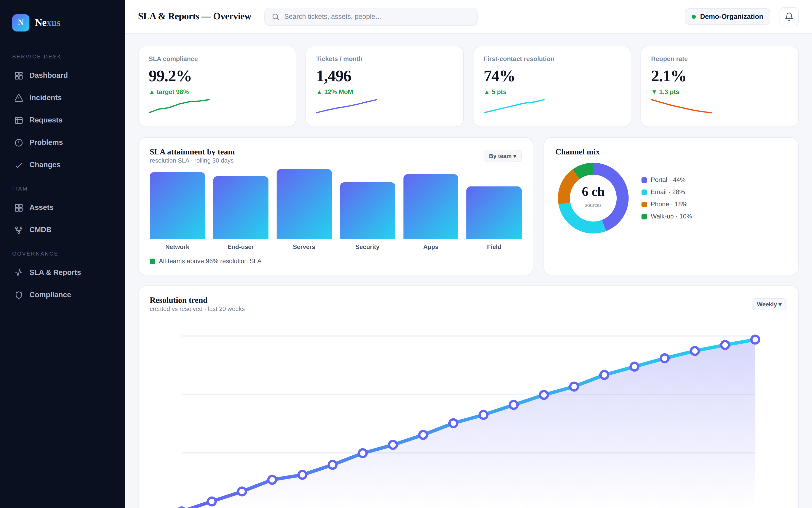Click 'target 98%' indicator text
Image resolution: width=812 pixels, height=508 pixels.
[169, 92]
